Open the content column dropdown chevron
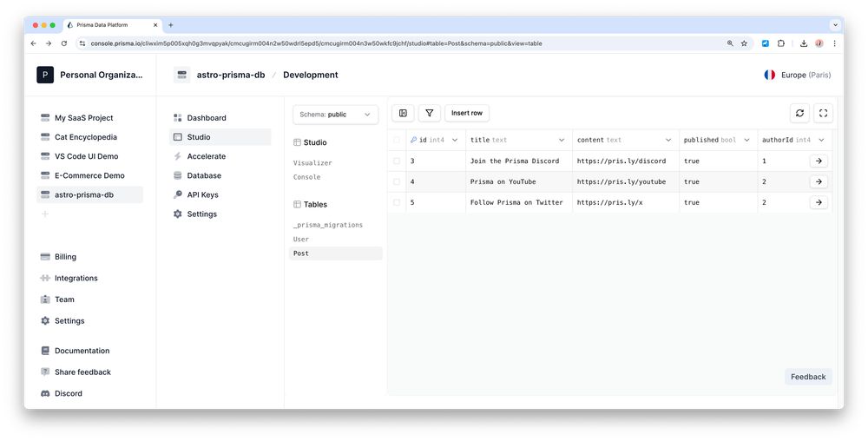Screen dimensions: 868x441 pyautogui.click(x=668, y=140)
